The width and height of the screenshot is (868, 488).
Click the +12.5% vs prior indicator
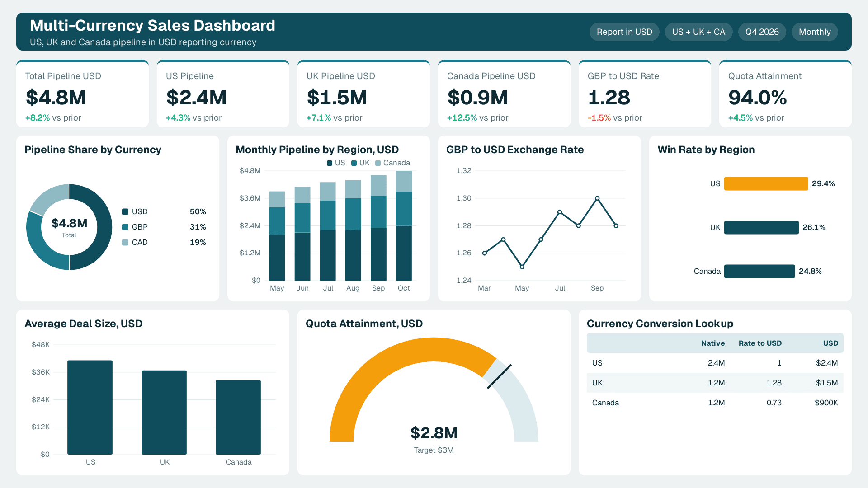(477, 117)
